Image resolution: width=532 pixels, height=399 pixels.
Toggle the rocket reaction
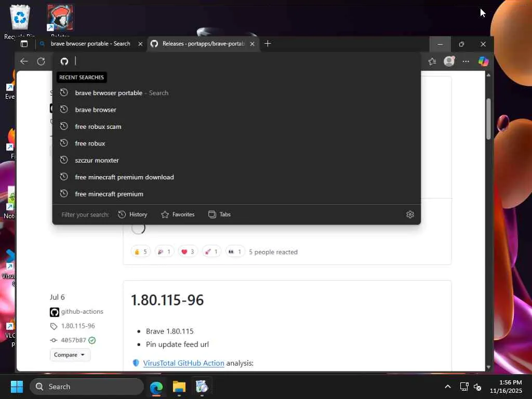[x=211, y=252]
